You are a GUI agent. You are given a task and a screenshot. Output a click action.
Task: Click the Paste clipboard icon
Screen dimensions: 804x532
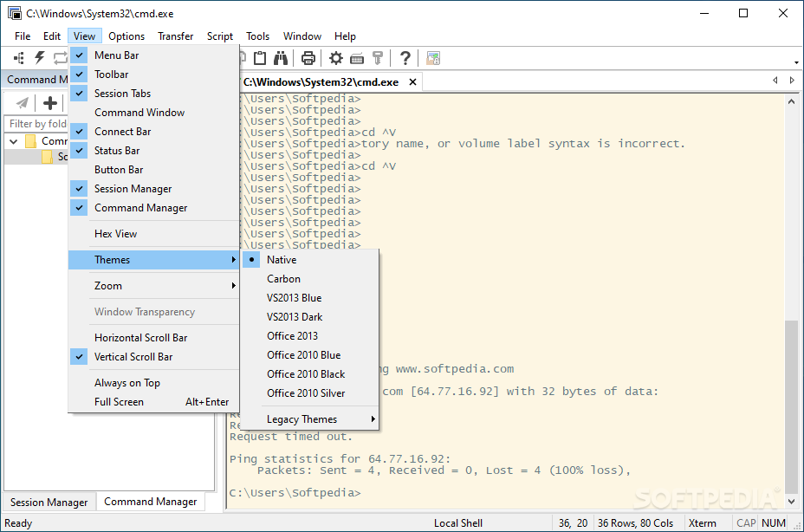point(260,58)
